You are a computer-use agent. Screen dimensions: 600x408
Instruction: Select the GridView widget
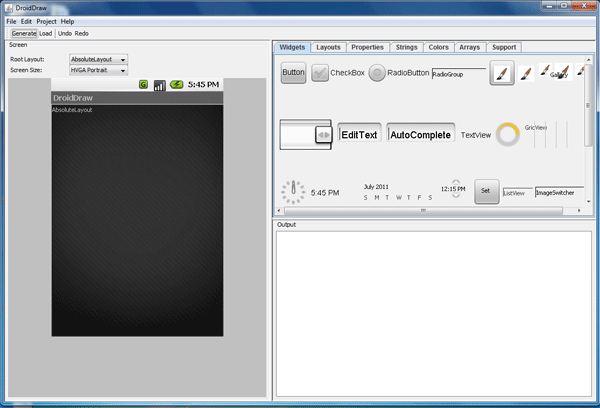coord(546,134)
